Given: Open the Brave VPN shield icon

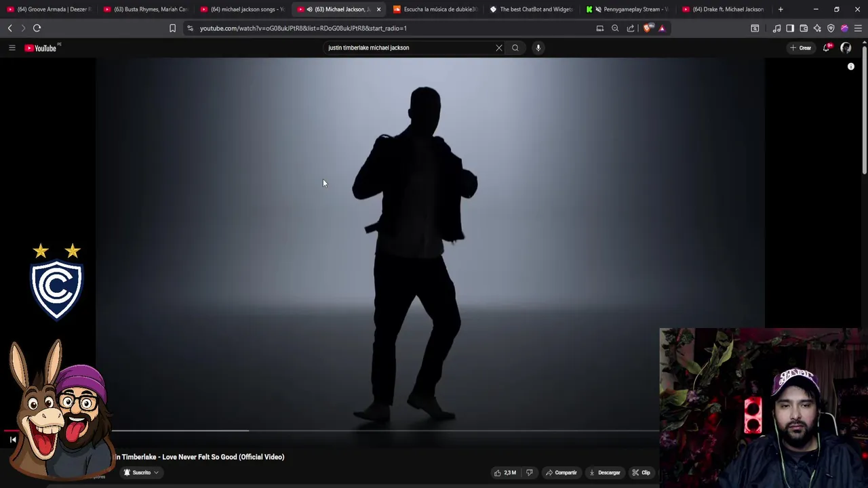Looking at the screenshot, I should 831,28.
